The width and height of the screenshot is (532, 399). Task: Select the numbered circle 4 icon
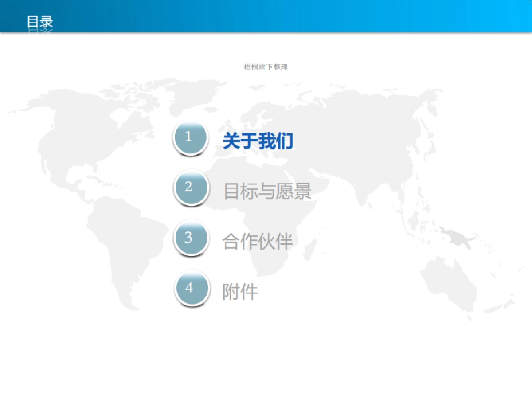pos(192,288)
